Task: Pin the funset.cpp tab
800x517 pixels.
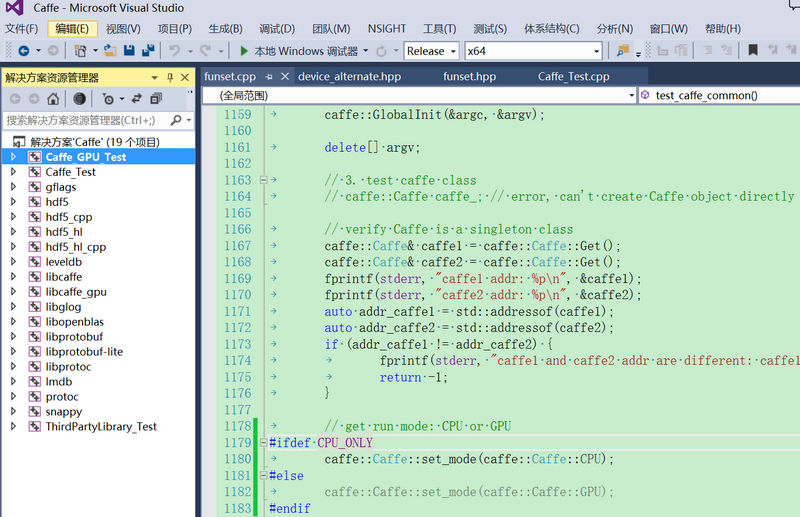Action: click(269, 77)
